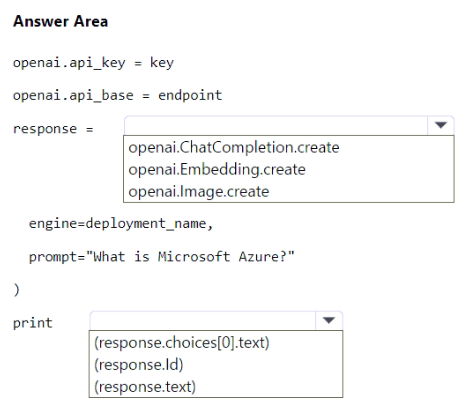Screen dimensions: 460x407
Task: Open the print statement dropdown arrow
Action: pos(329,321)
